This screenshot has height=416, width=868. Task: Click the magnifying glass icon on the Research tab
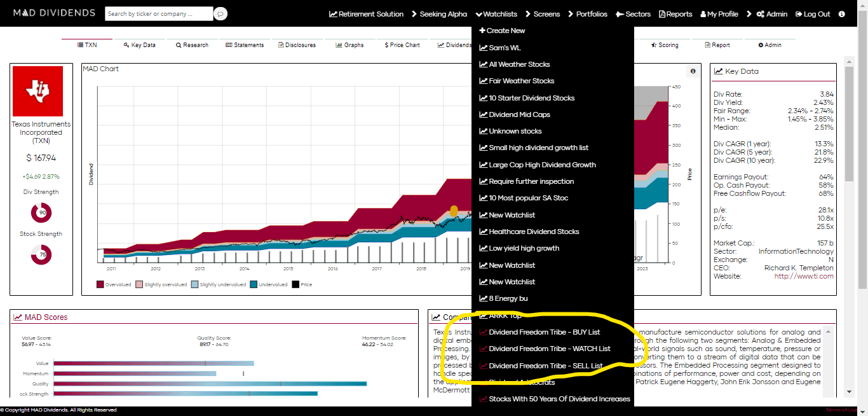coord(178,45)
